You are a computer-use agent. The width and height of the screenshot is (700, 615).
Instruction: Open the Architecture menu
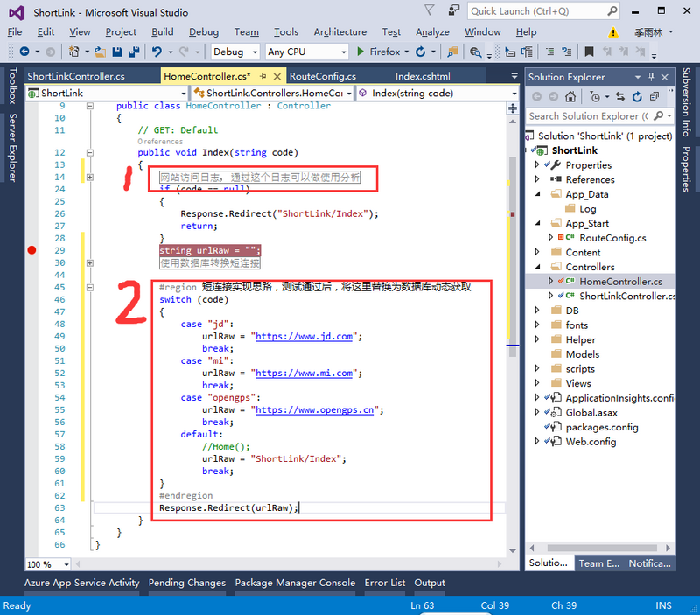[x=340, y=32]
